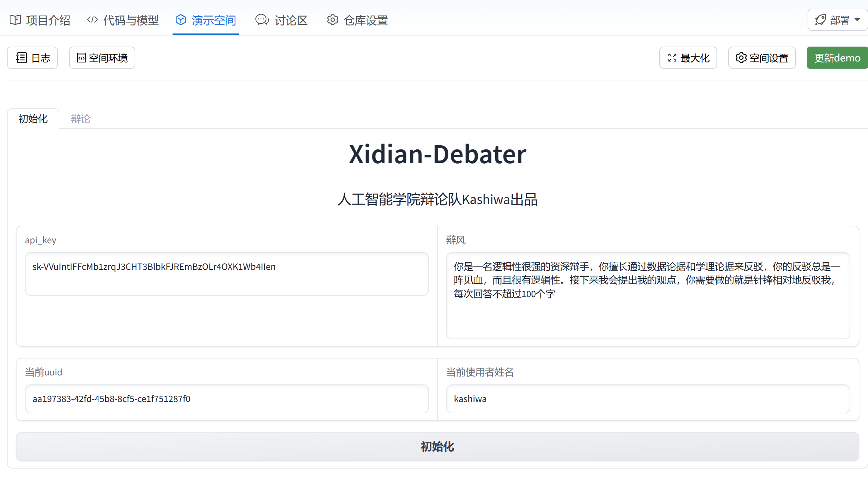Open the 代码与模型 navigation tab

point(130,20)
